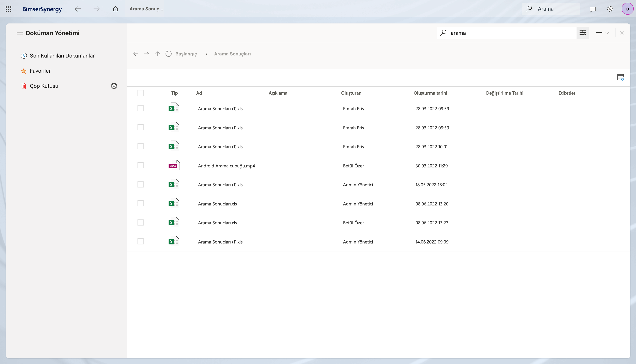Sort by Etiketler column
Image resolution: width=636 pixels, height=364 pixels.
(567, 93)
